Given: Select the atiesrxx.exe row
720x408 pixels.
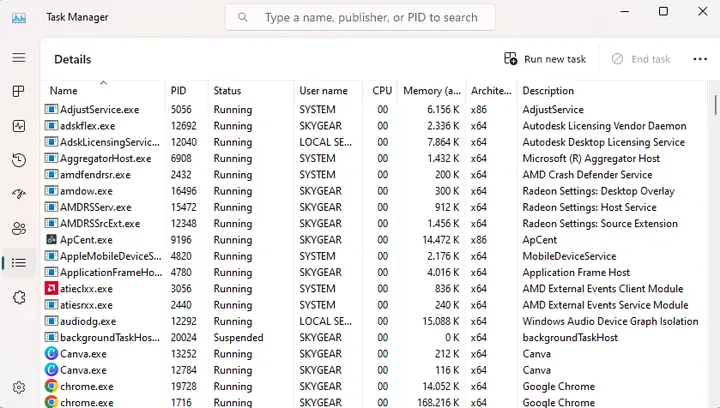Looking at the screenshot, I should coord(374,305).
